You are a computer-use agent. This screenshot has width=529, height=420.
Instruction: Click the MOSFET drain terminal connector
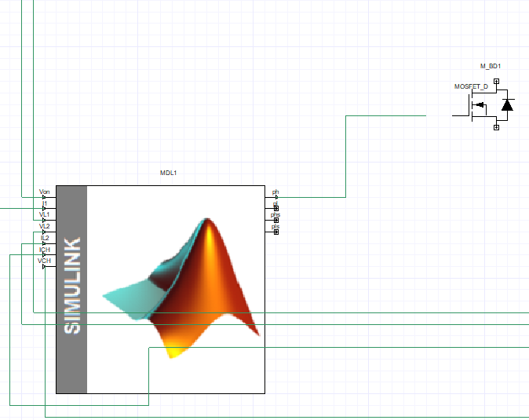coord(496,82)
